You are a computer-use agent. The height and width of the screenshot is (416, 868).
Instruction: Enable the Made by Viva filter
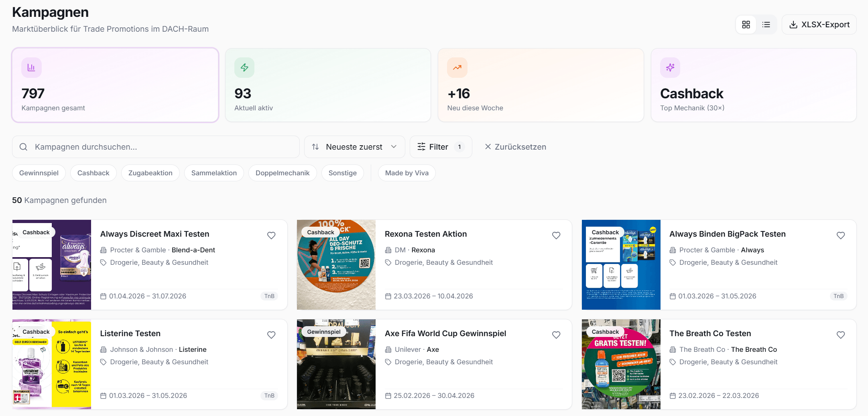[x=407, y=173]
